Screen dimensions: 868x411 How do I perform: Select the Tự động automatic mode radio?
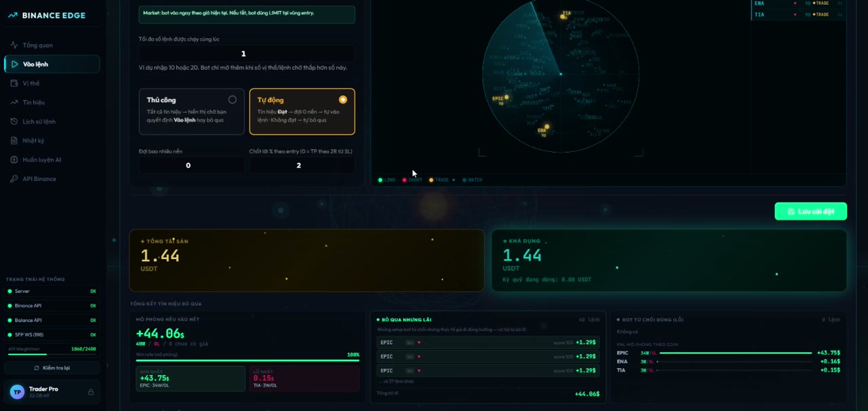tap(342, 100)
